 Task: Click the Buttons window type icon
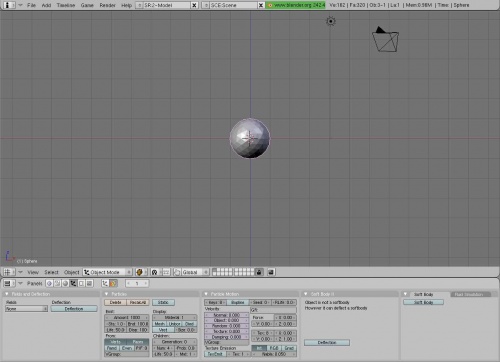pos(8,283)
